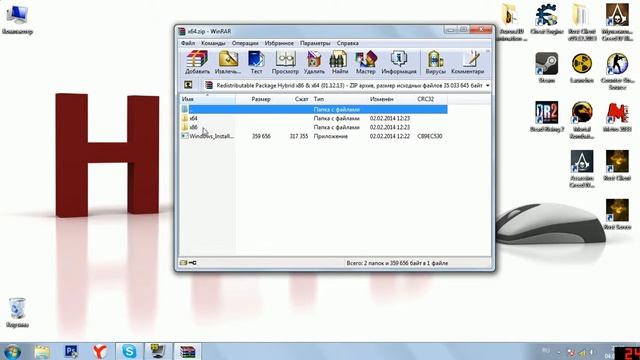The width and height of the screenshot is (640, 360).
Task: Open the Комментарий (Comment) tool
Action: pyautogui.click(x=467, y=62)
